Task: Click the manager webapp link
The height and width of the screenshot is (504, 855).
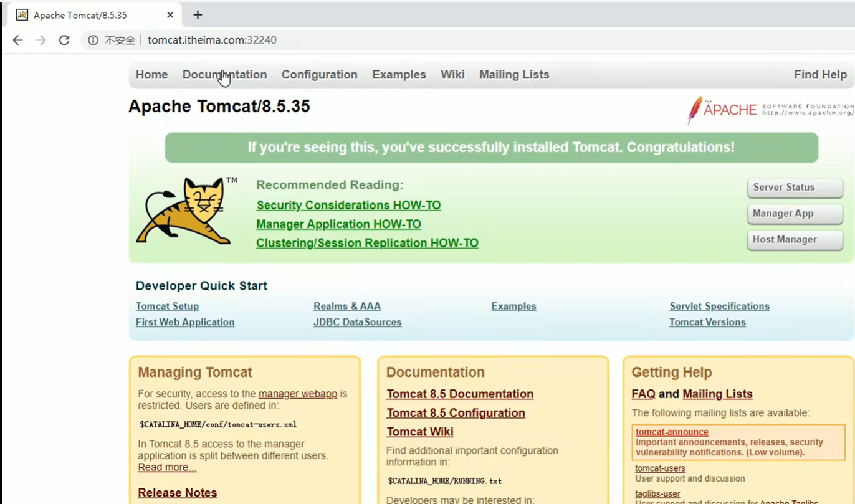Action: [298, 394]
